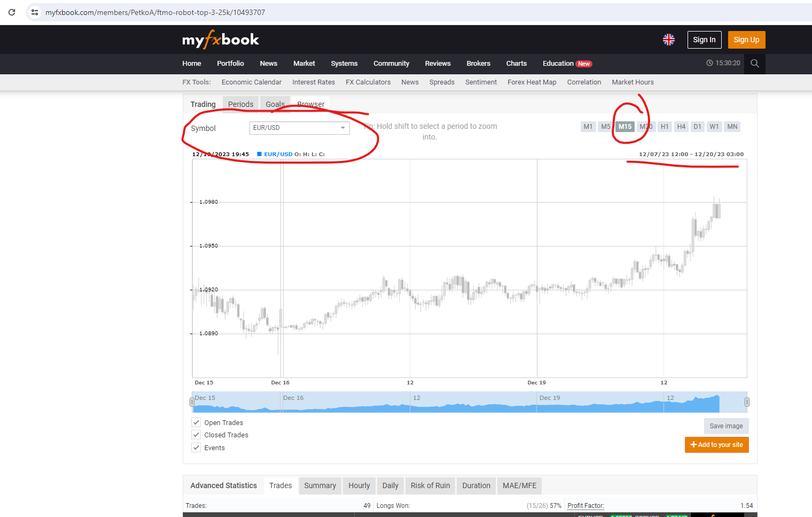Viewport: 812px width, 517px height.
Task: Switch to Risk of Ruin tab
Action: [x=430, y=485]
